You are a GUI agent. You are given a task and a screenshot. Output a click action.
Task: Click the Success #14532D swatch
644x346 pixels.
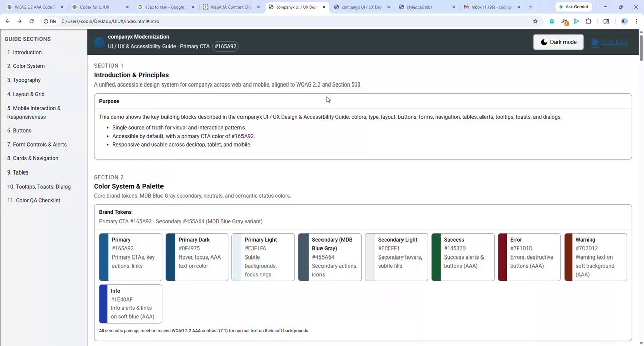pos(463,257)
